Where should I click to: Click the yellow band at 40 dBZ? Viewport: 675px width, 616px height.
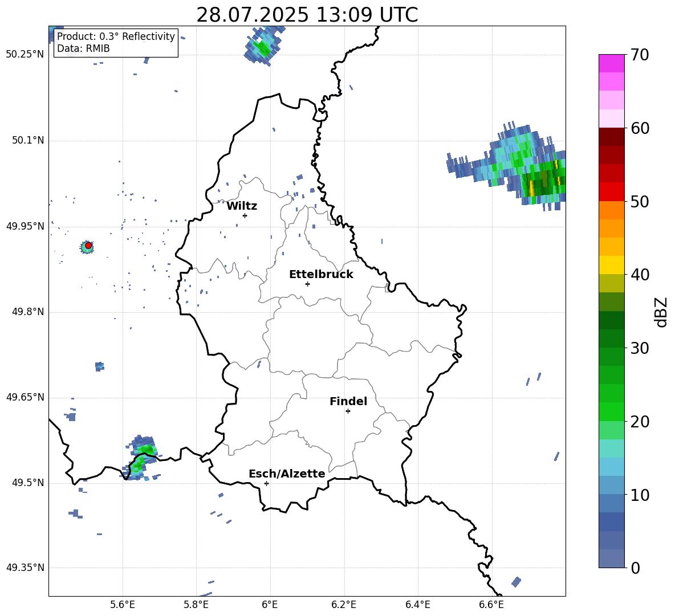coord(611,265)
